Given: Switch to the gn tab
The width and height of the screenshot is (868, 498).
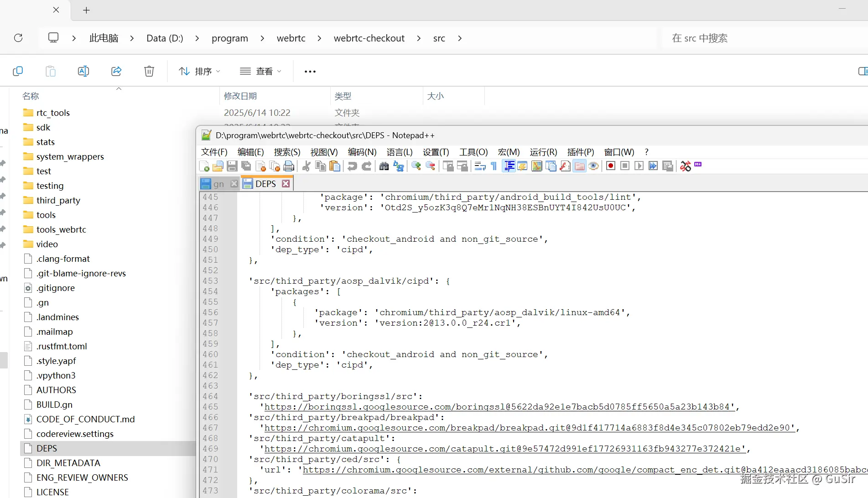Looking at the screenshot, I should pos(218,184).
